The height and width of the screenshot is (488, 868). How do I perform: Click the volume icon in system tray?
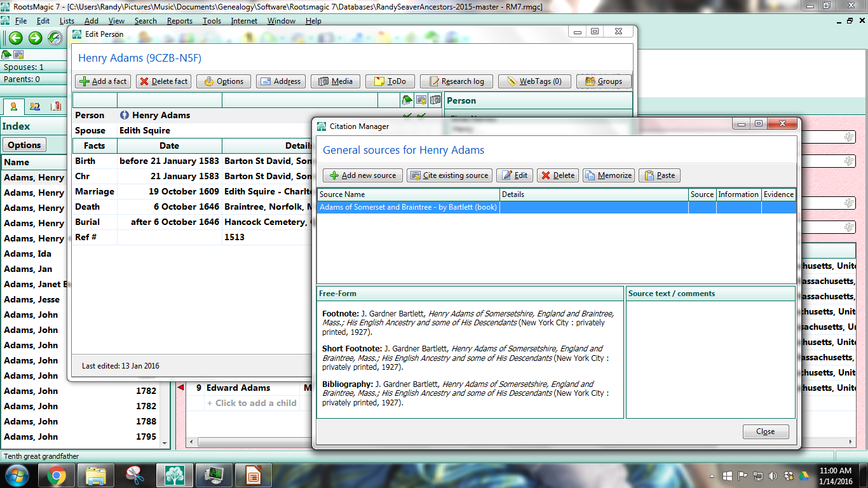pyautogui.click(x=773, y=475)
